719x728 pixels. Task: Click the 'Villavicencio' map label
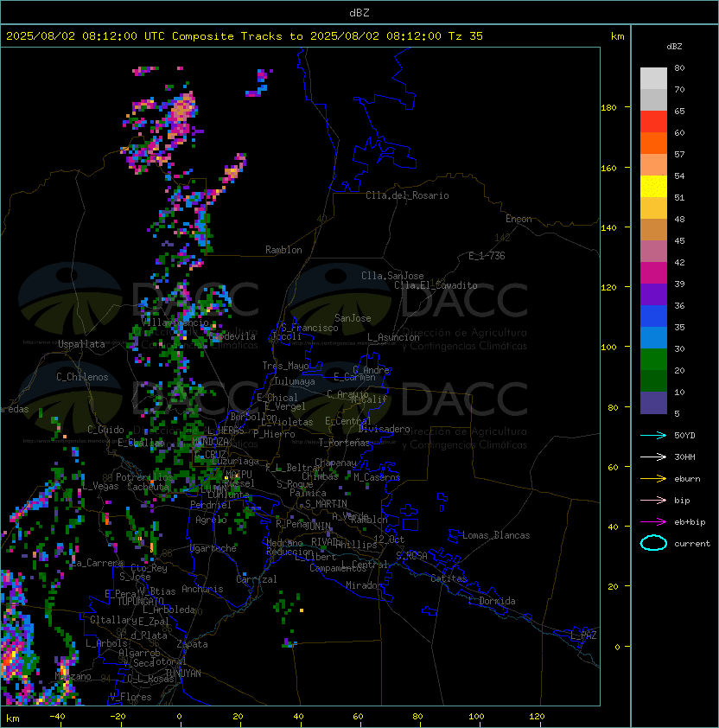pos(175,322)
